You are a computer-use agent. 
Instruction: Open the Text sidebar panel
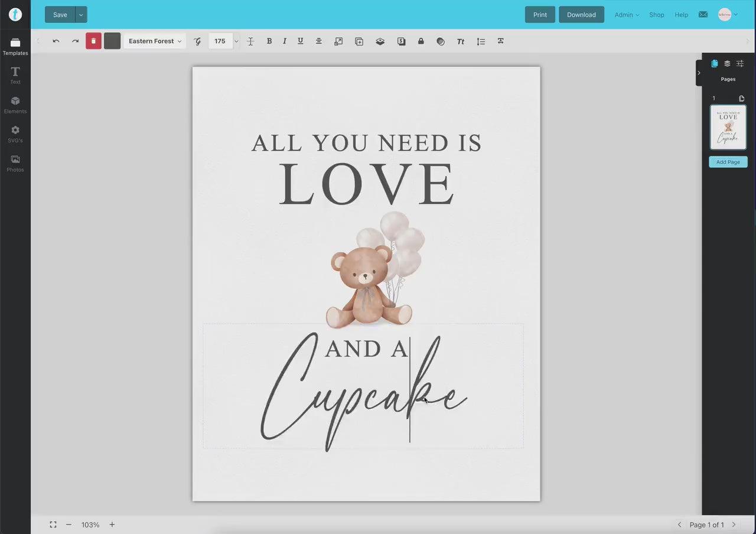(15, 76)
